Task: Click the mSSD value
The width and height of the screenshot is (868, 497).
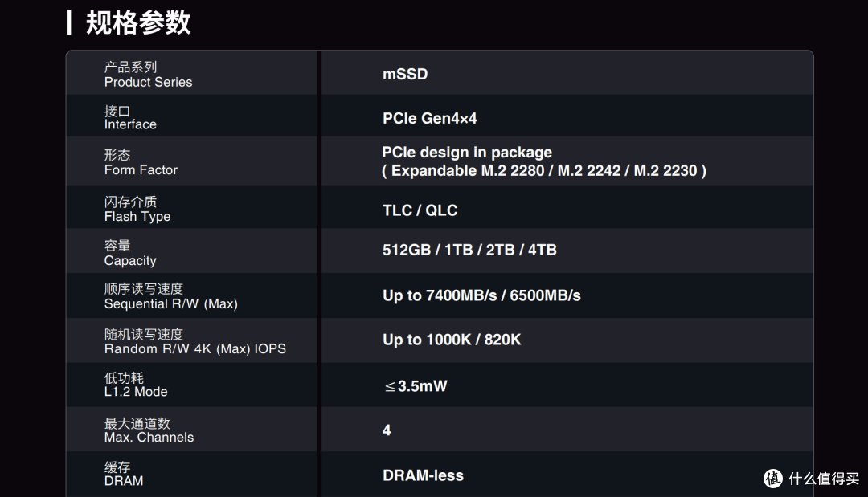Action: click(404, 74)
